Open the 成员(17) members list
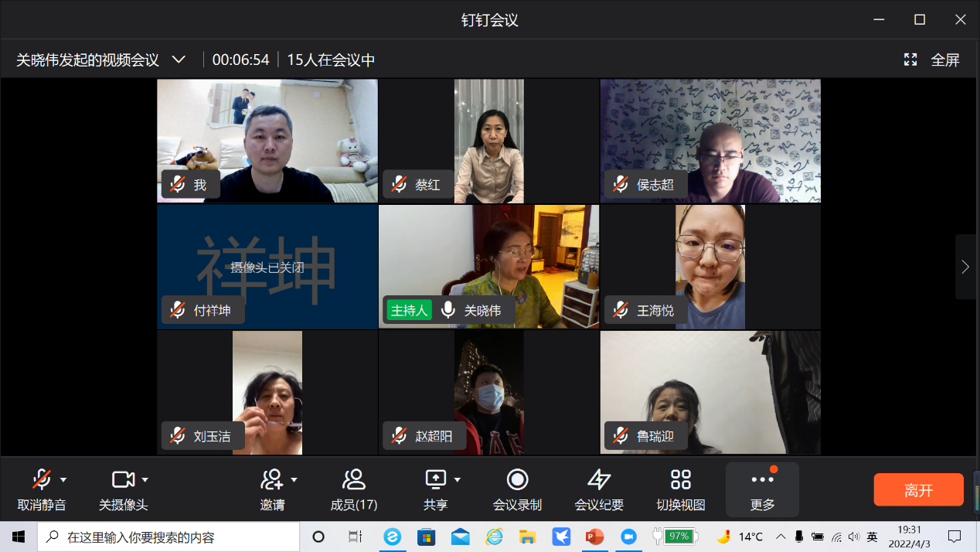This screenshot has width=980, height=552. click(x=354, y=490)
